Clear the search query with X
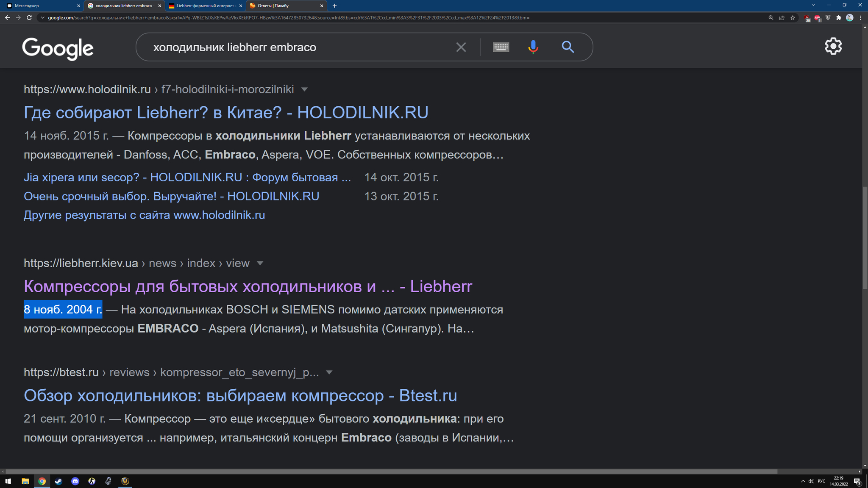 click(461, 47)
